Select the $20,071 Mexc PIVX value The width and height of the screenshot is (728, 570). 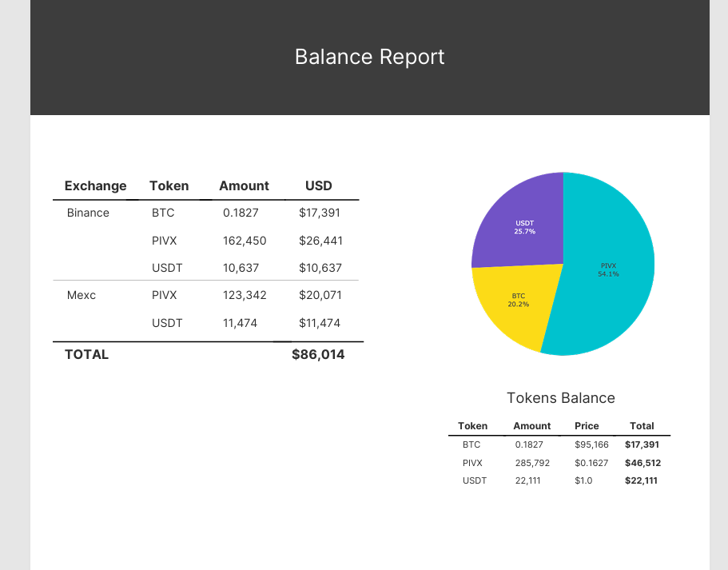(x=320, y=295)
